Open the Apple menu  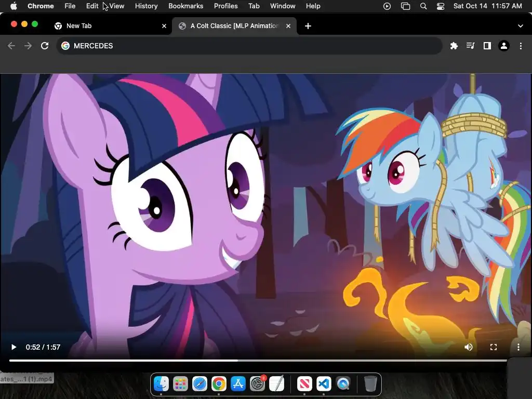coord(14,6)
